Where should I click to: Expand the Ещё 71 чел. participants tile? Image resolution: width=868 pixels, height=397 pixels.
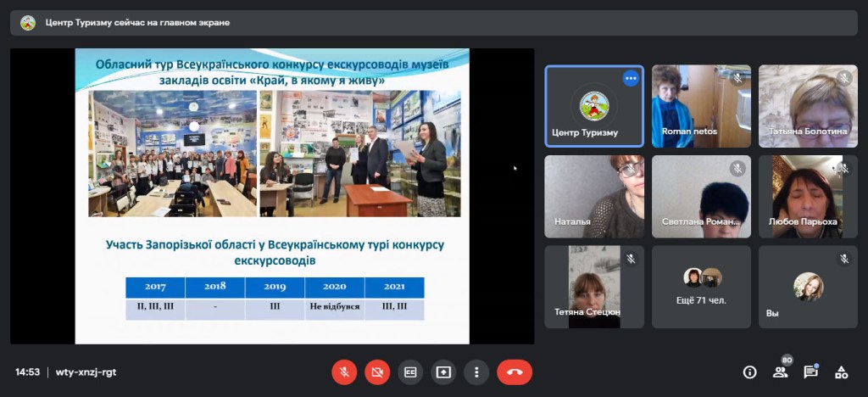pos(701,286)
